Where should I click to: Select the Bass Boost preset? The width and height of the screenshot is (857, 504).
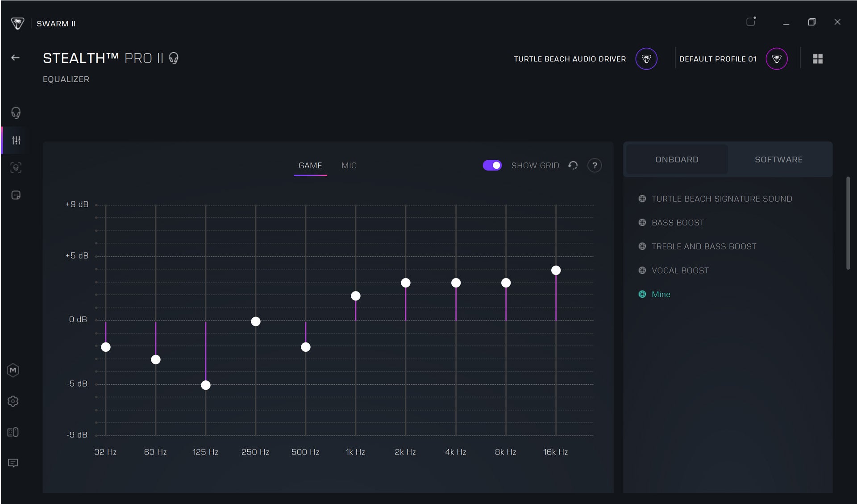(x=678, y=223)
